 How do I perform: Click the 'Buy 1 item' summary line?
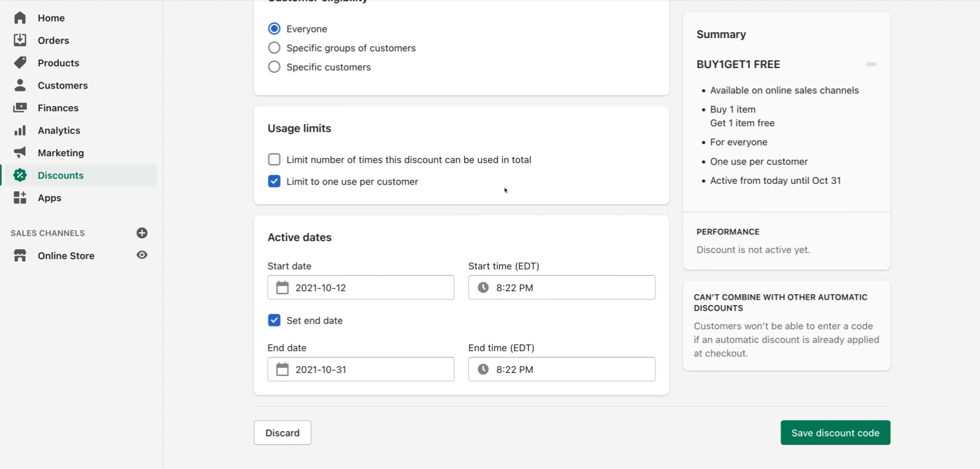click(x=733, y=109)
